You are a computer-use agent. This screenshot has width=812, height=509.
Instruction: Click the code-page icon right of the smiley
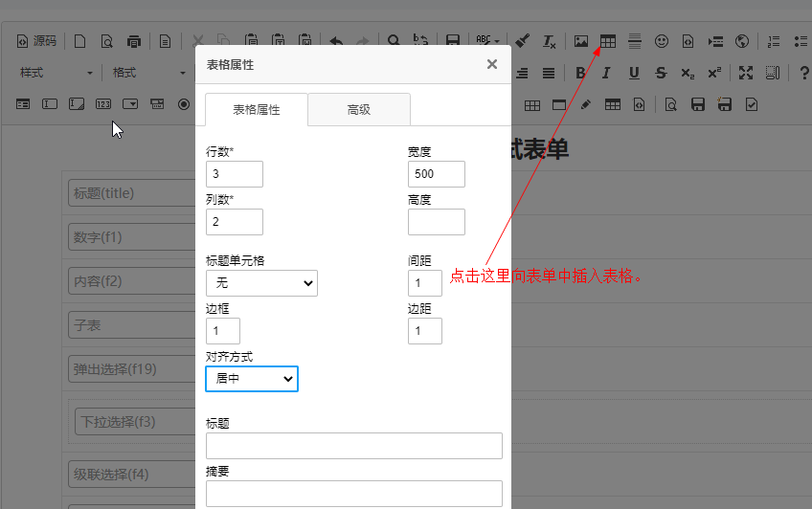pos(688,41)
